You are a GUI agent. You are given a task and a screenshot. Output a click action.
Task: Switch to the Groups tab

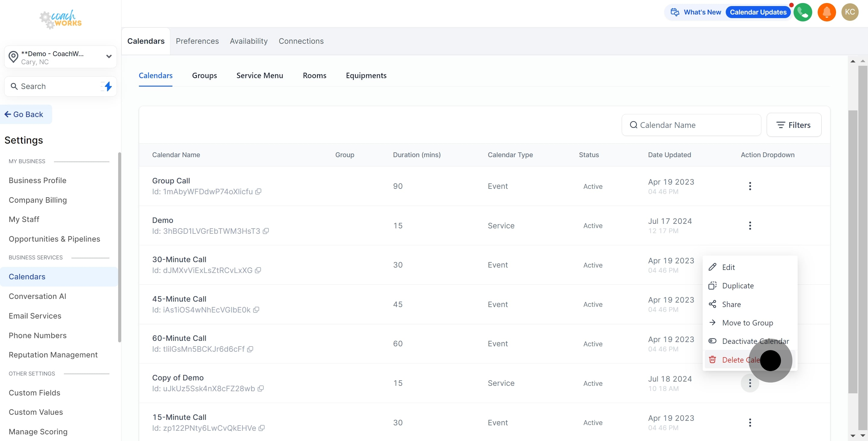(x=204, y=75)
